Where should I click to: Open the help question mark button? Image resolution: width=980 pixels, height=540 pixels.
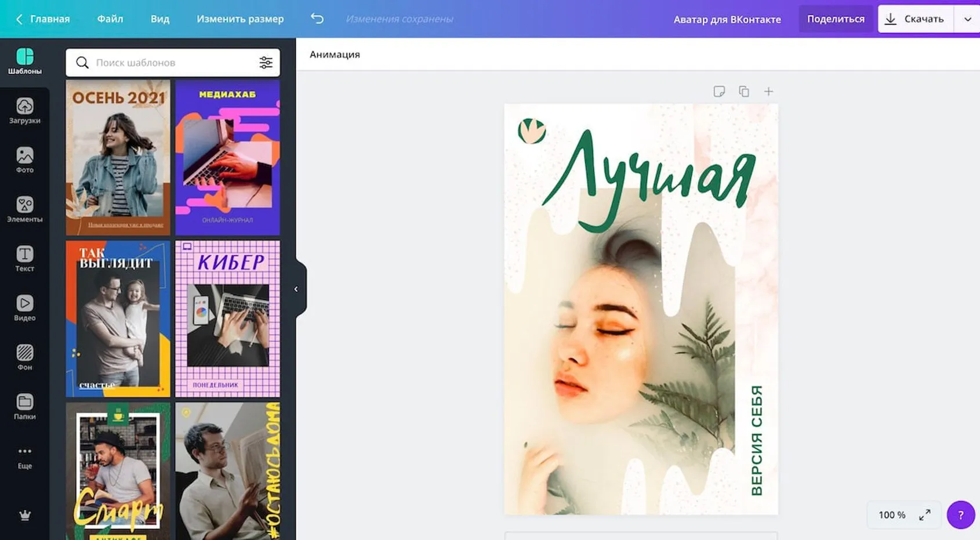pos(960,514)
